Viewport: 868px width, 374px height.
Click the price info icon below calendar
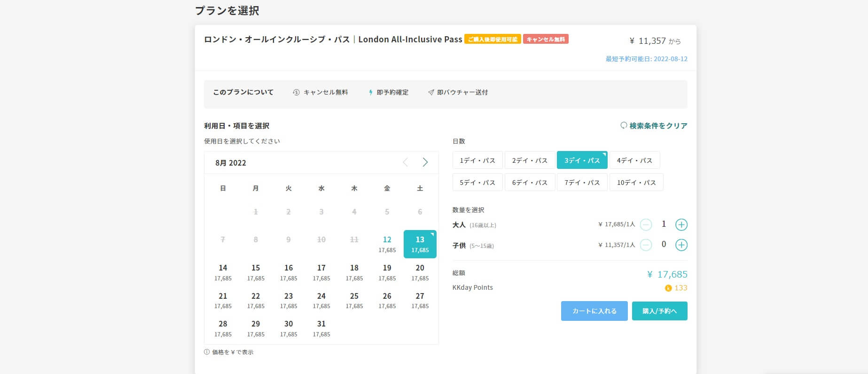(x=207, y=352)
